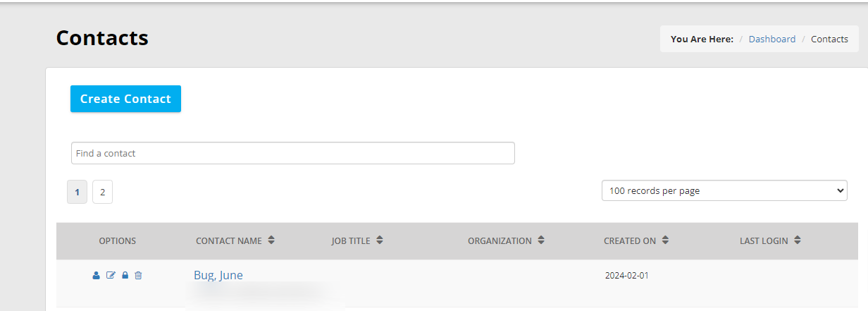Sort by Created On using its arrows icon

(x=665, y=240)
